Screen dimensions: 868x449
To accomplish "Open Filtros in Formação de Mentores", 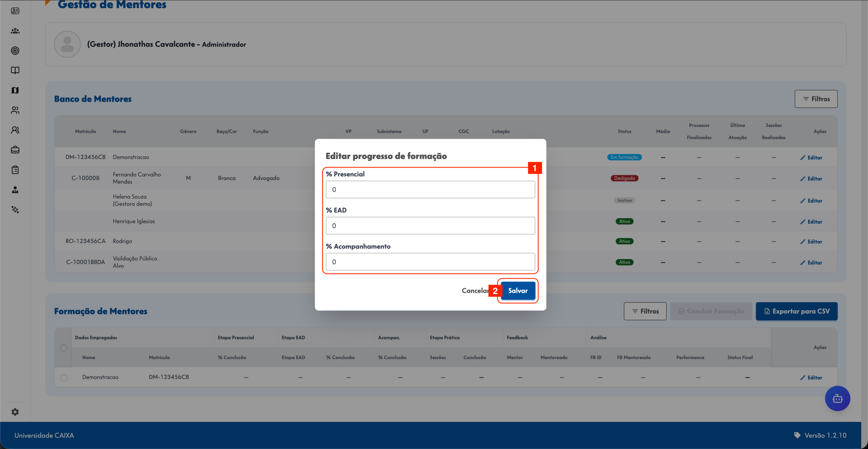I will coord(645,311).
